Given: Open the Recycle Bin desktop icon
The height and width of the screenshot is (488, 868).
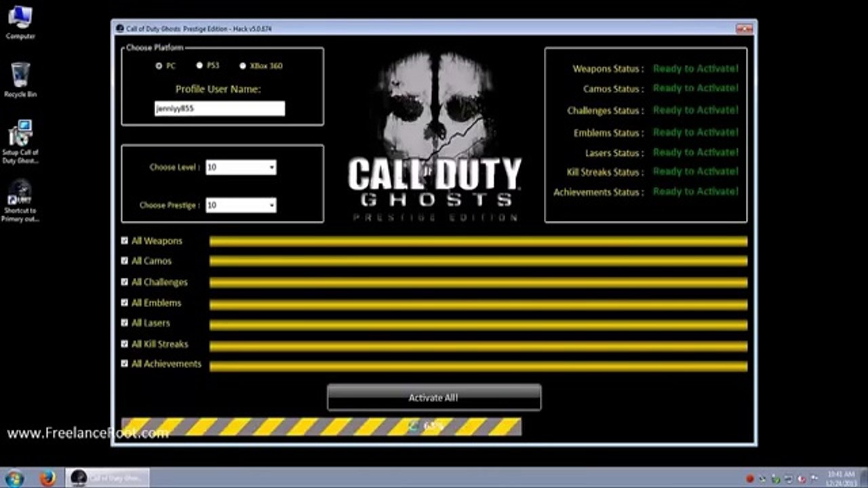Looking at the screenshot, I should coord(20,80).
